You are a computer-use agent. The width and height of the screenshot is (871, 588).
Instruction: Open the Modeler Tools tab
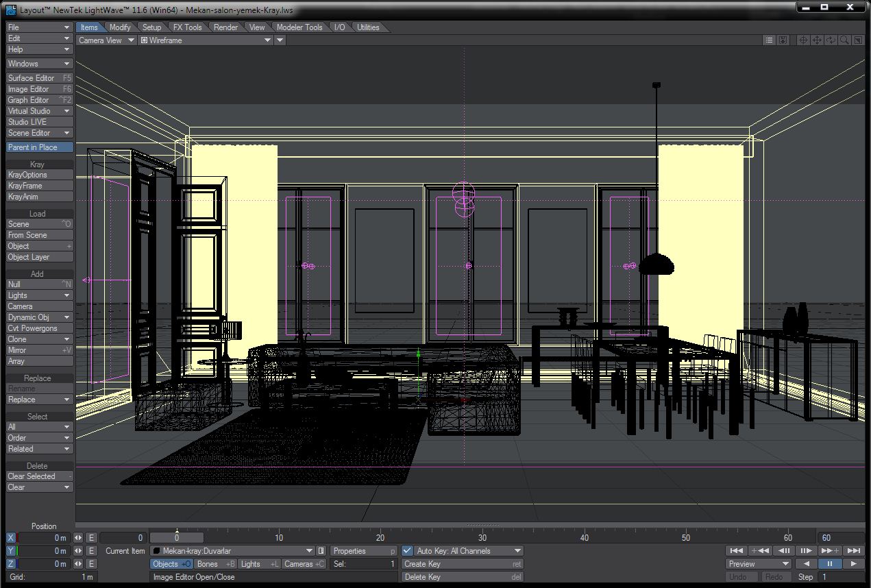[x=299, y=27]
